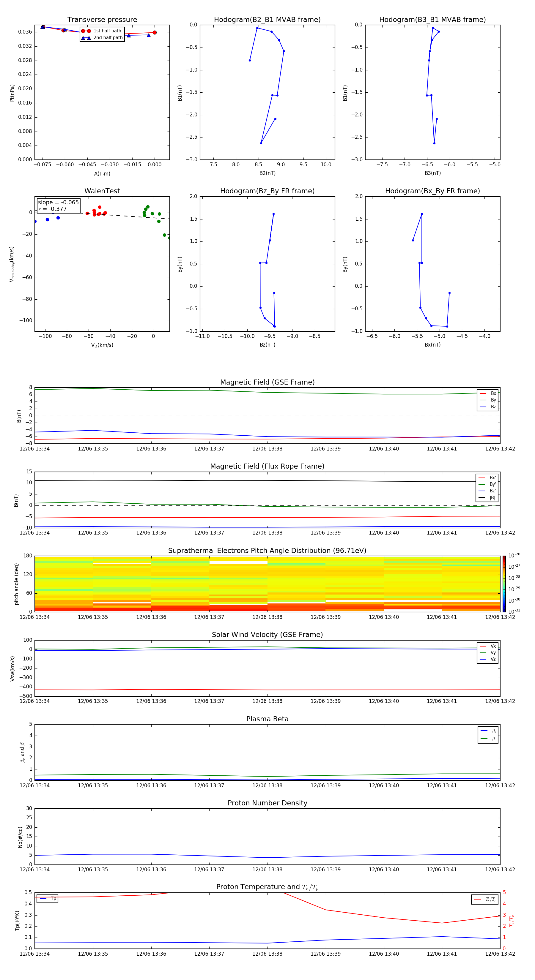Click the 'B3(nT)' x-axis label

432,173
